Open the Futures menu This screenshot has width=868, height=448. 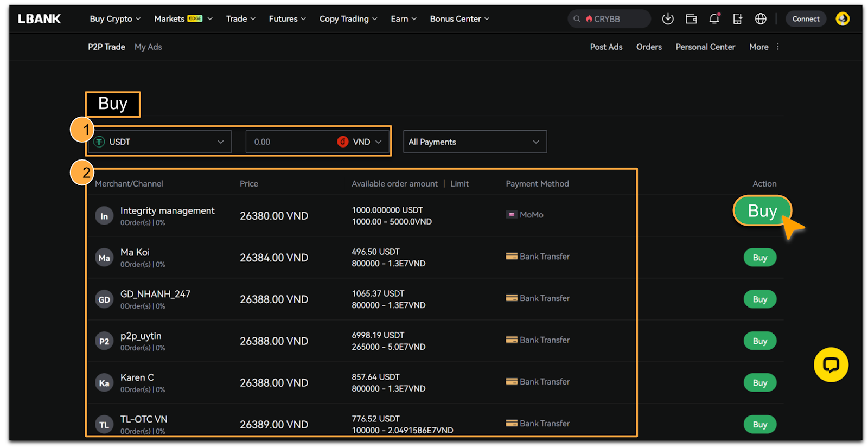tap(287, 19)
